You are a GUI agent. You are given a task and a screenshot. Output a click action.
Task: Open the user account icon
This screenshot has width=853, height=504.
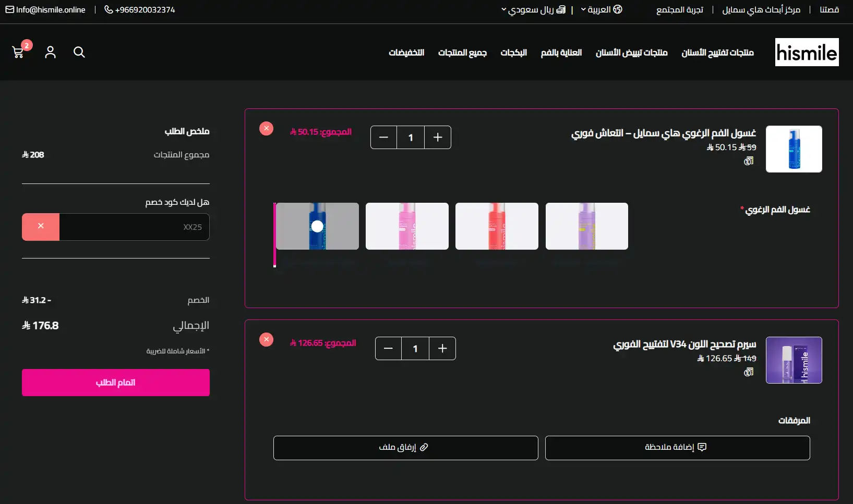click(x=50, y=52)
